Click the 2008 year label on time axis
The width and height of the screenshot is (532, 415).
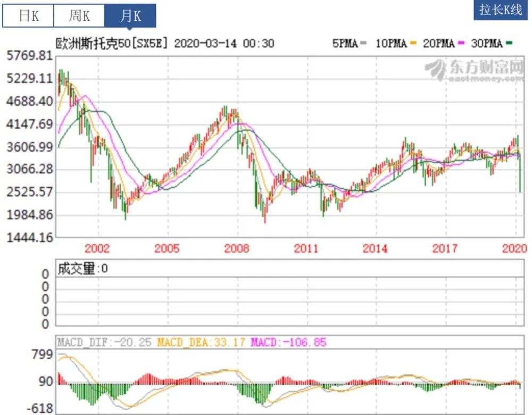[x=237, y=248]
